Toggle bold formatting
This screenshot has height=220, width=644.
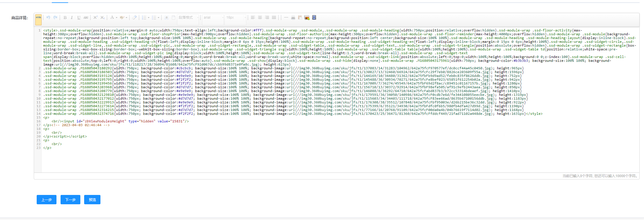(65, 17)
